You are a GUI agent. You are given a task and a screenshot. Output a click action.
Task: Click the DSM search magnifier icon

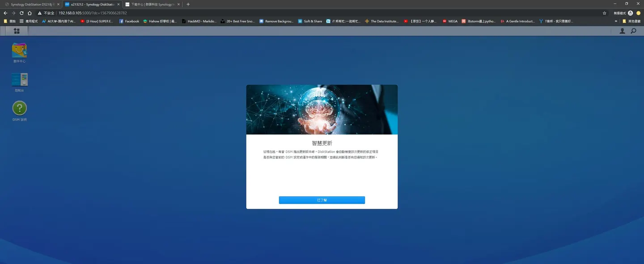coord(633,31)
